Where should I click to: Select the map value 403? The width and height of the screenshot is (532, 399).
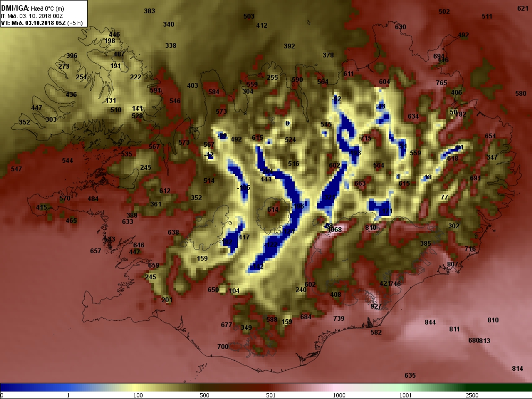[x=193, y=86]
